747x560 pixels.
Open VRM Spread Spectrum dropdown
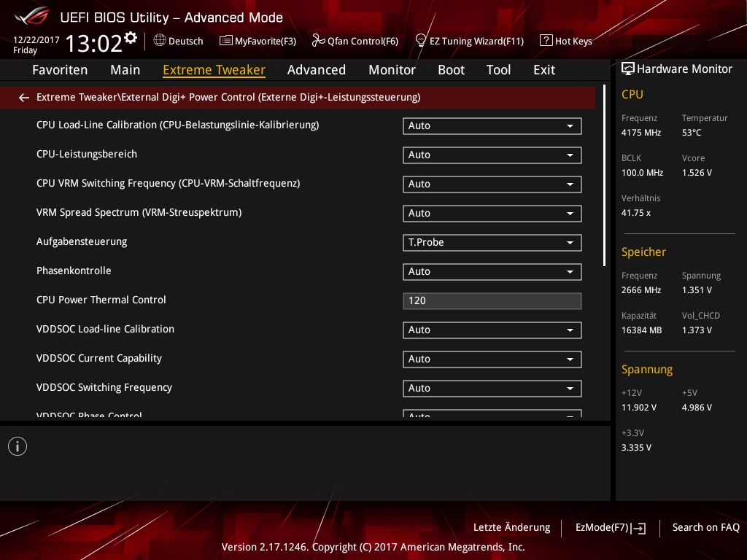pyautogui.click(x=492, y=213)
